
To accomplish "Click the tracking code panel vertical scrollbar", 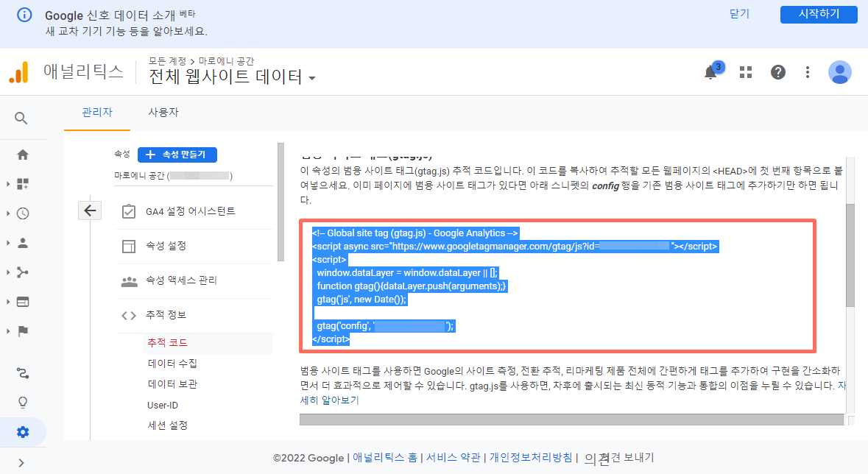I will point(850,255).
